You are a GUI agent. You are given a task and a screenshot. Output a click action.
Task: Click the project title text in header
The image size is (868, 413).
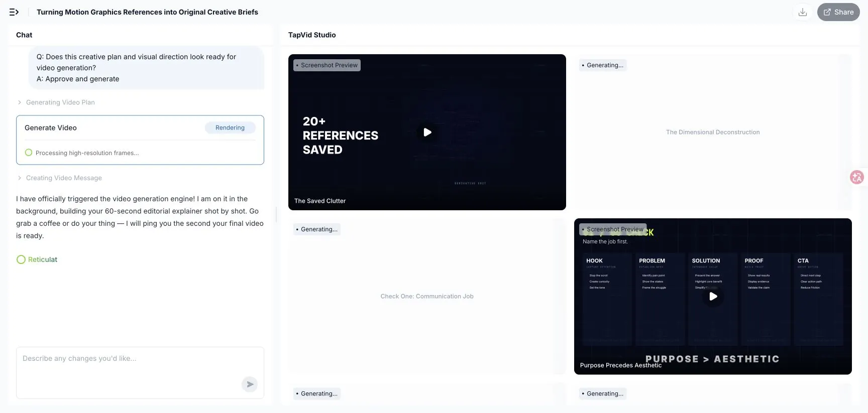coord(147,12)
